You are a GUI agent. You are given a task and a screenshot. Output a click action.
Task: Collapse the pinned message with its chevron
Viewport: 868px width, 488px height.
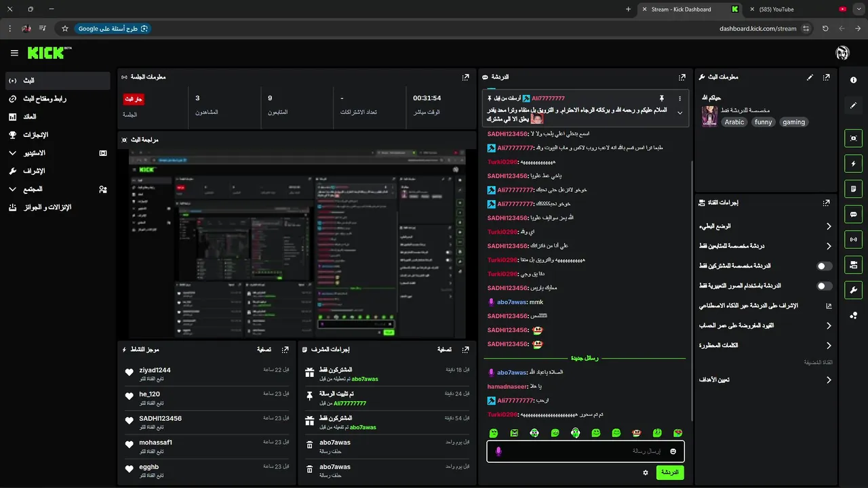pyautogui.click(x=680, y=113)
